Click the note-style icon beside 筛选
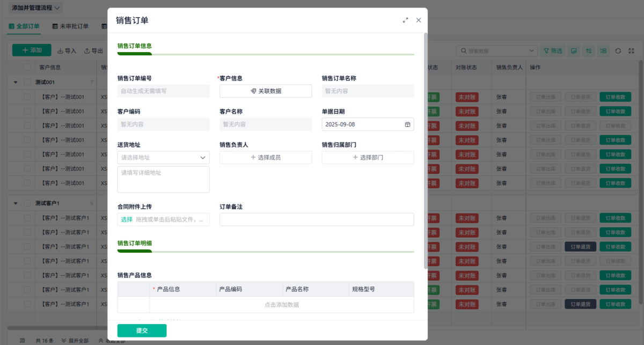This screenshot has width=644, height=345. pyautogui.click(x=574, y=50)
